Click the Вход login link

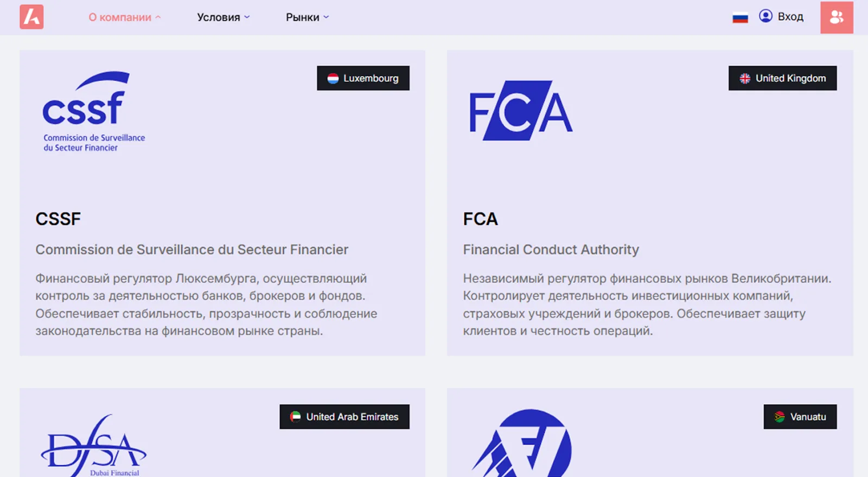coord(790,17)
